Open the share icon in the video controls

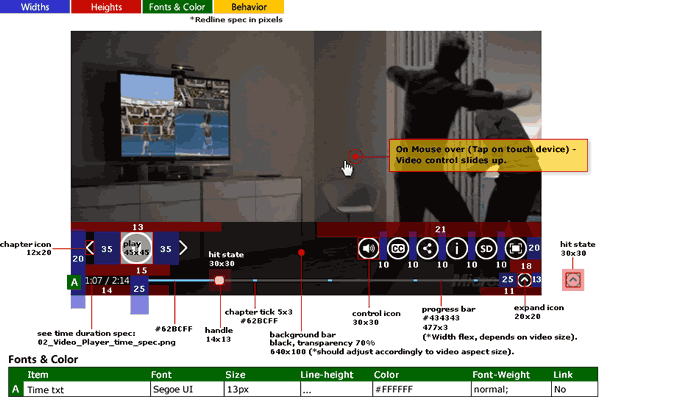pyautogui.click(x=427, y=249)
